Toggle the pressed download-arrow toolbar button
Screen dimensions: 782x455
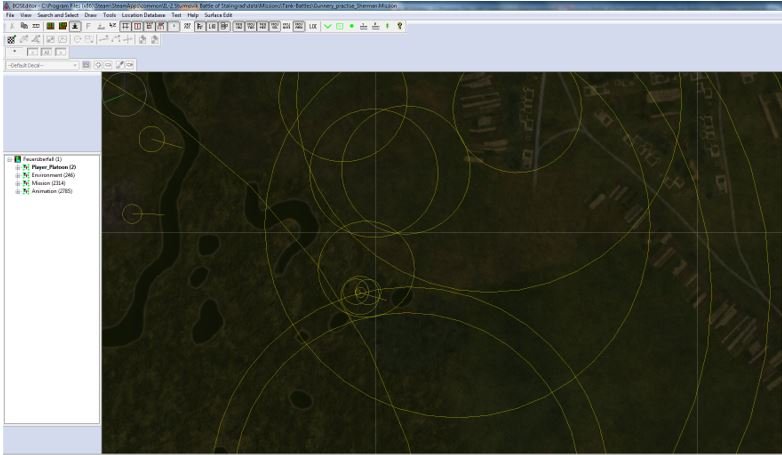[75, 27]
